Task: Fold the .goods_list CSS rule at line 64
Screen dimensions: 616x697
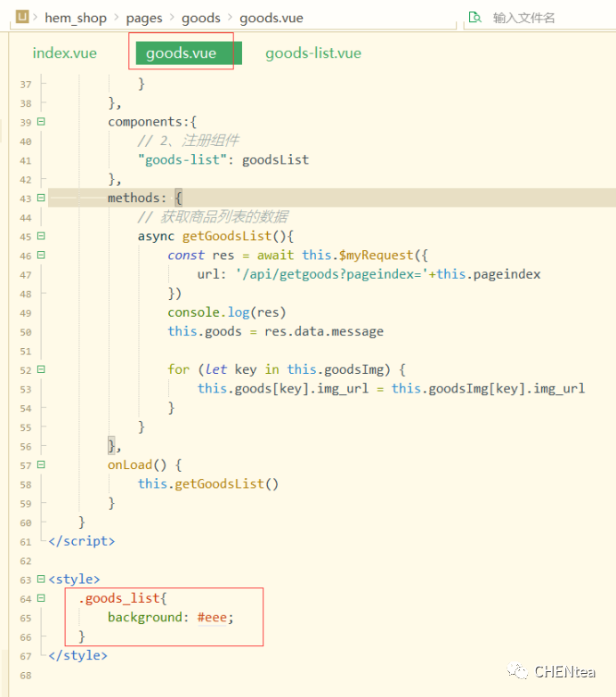Action: pos(41,599)
